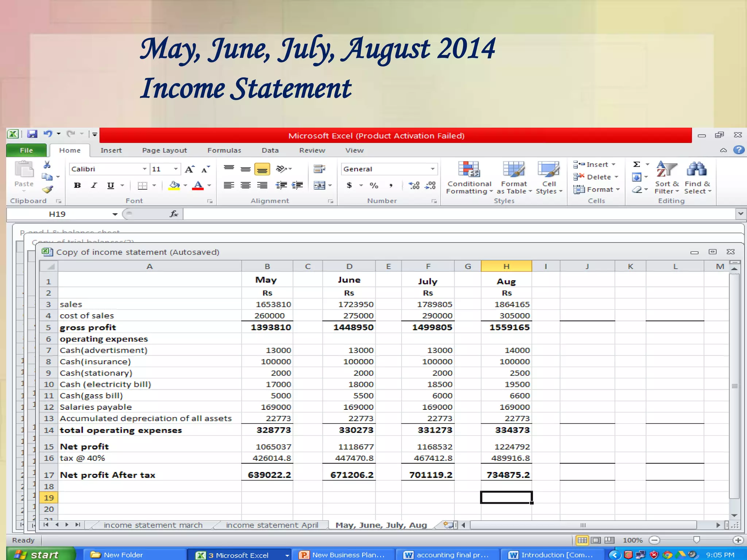Click the Decrease Indent icon

click(x=281, y=186)
